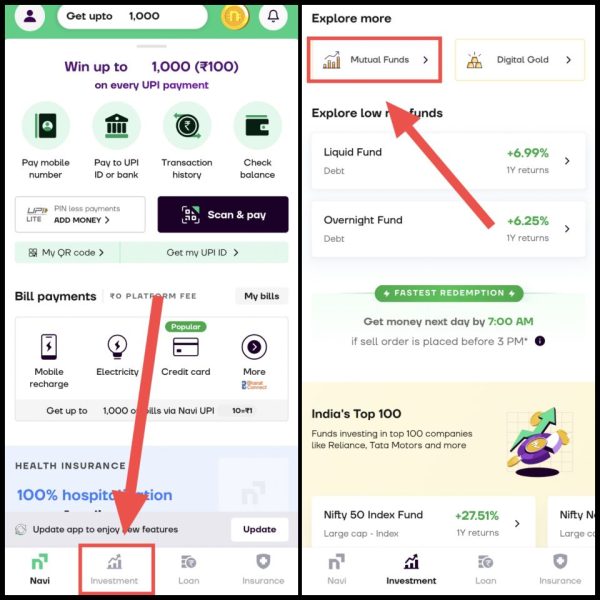Expand More bill payment options
Image resolution: width=600 pixels, height=600 pixels.
tap(254, 347)
